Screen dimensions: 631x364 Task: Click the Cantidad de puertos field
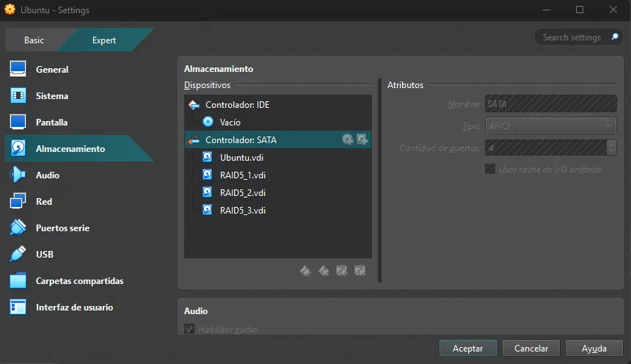pos(546,148)
